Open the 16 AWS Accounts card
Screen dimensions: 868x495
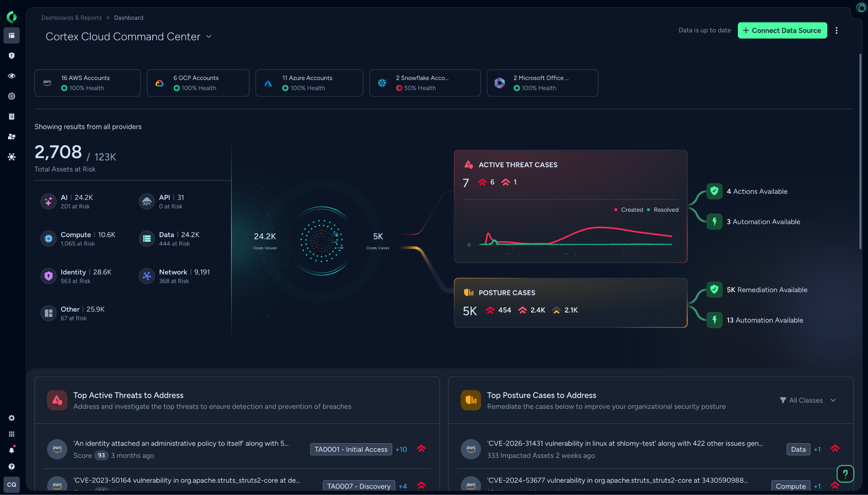coord(87,83)
